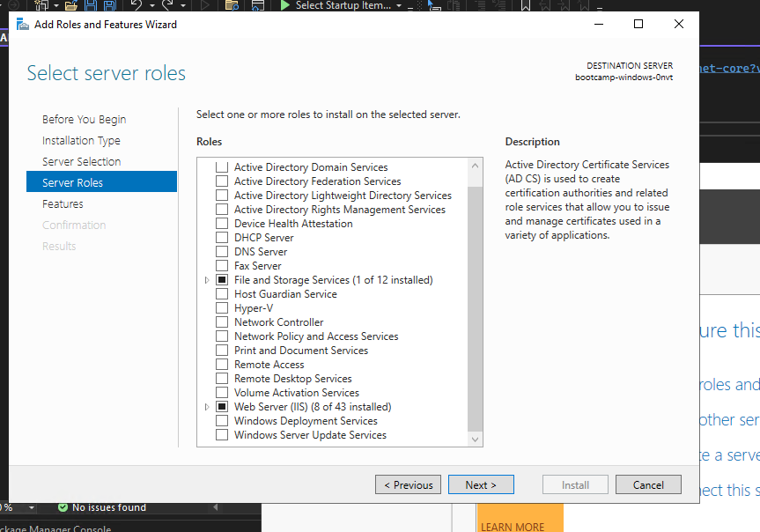Select the Server Roles step

[x=102, y=182]
